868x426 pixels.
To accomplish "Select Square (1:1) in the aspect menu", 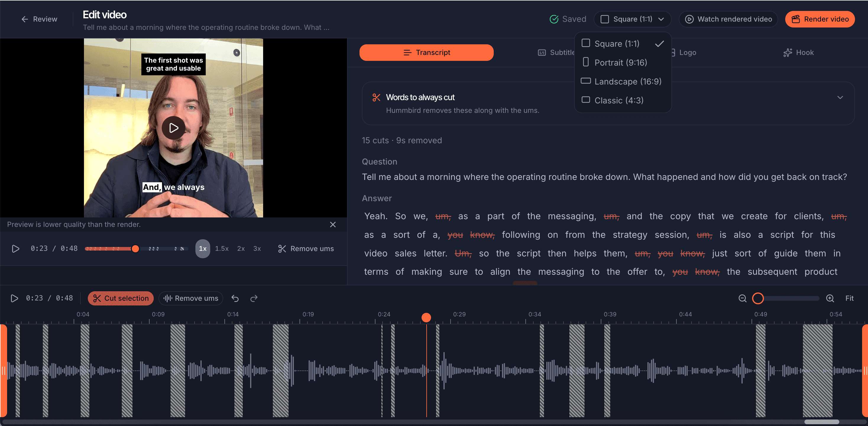I will tap(623, 43).
